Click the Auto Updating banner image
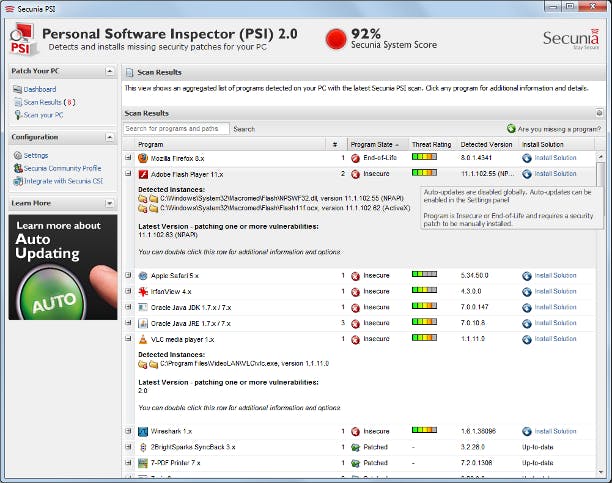This screenshot has height=483, width=612. click(63, 267)
